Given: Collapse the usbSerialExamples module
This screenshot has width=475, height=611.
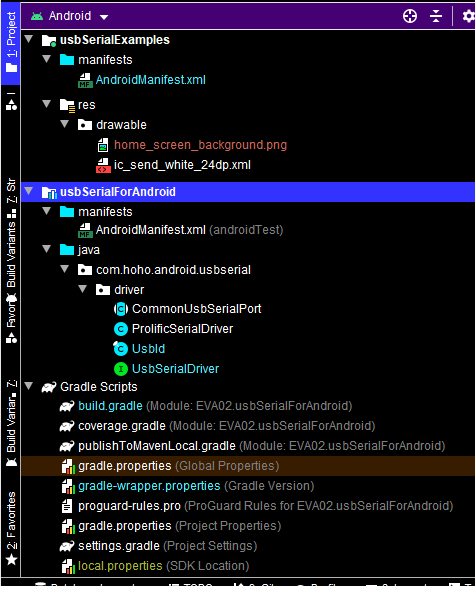Looking at the screenshot, I should pos(29,39).
